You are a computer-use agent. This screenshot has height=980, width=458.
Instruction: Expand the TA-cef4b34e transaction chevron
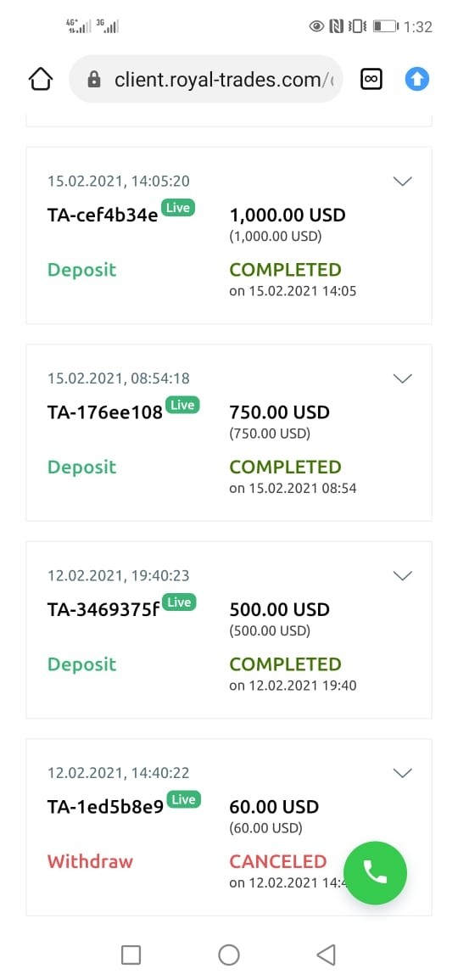(x=402, y=182)
